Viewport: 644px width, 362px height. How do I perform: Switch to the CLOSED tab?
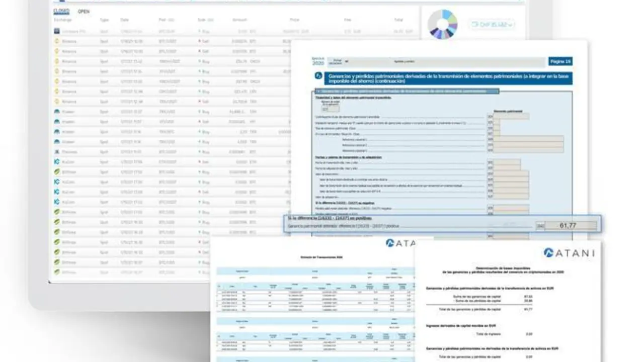[61, 11]
